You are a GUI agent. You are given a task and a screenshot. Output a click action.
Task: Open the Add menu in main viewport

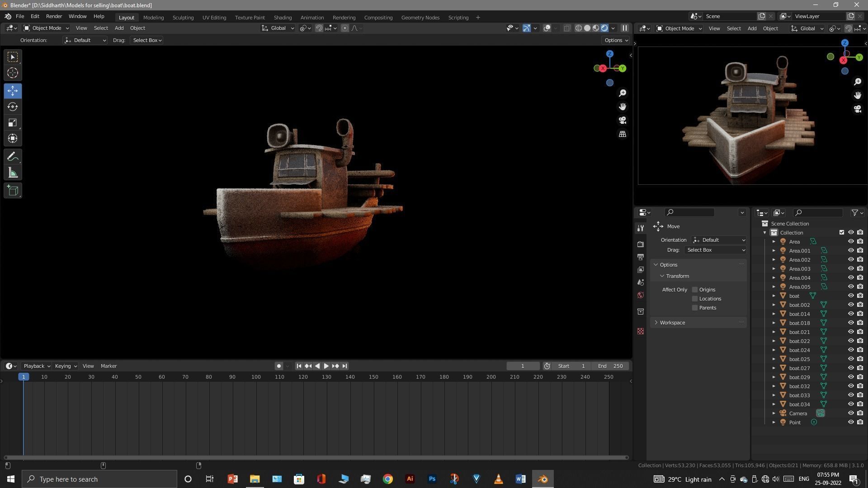pyautogui.click(x=119, y=28)
